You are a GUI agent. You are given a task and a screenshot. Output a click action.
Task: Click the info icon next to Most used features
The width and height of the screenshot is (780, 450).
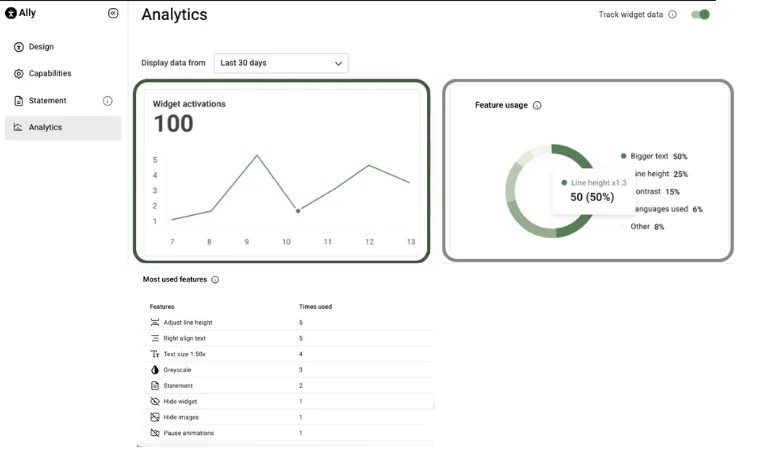point(215,279)
